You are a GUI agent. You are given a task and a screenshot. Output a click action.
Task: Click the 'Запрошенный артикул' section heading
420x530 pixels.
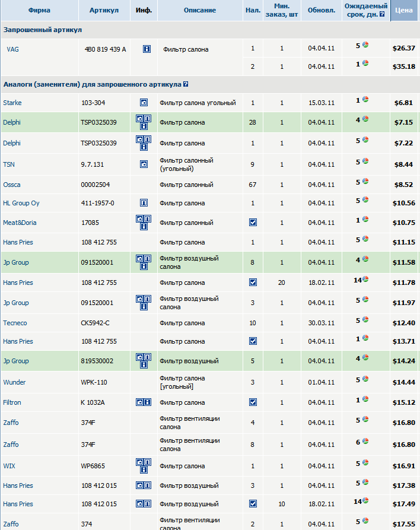click(43, 30)
